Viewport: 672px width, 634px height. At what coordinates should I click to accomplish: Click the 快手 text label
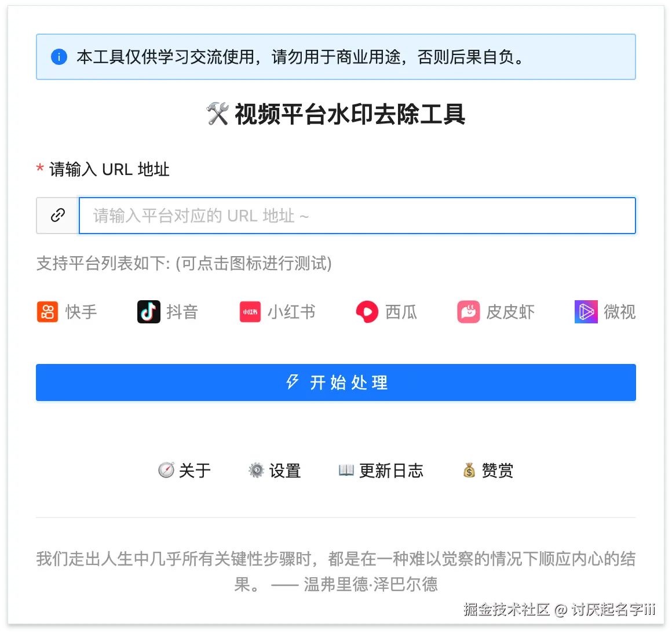coord(81,312)
